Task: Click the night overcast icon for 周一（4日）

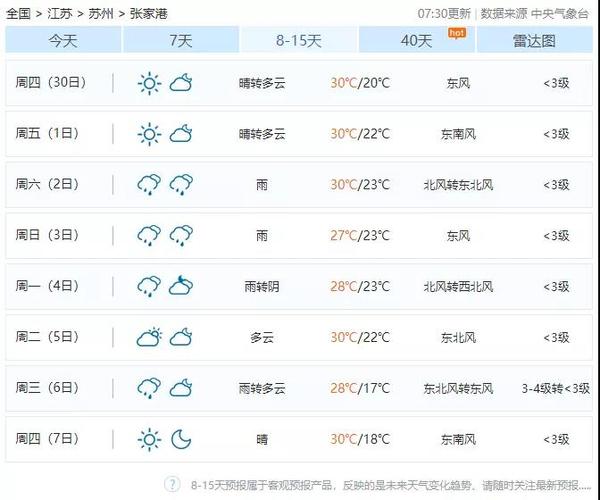Action: (x=181, y=285)
